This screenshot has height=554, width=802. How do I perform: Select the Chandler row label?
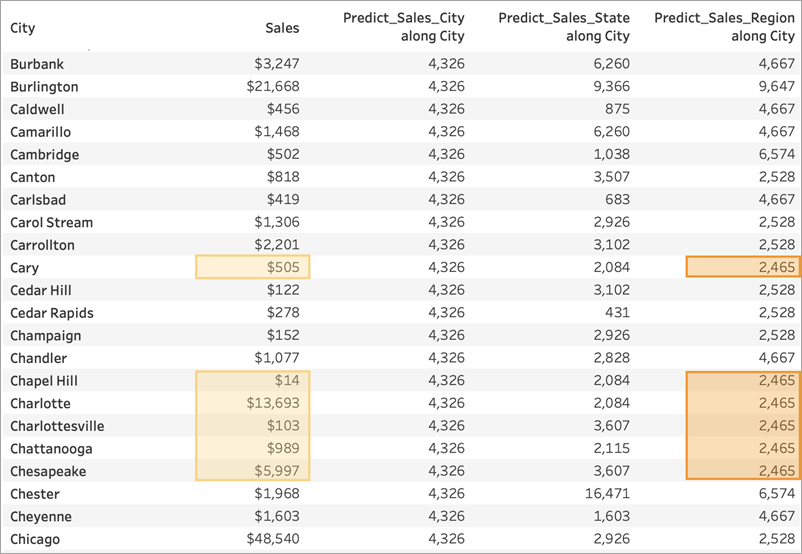tap(38, 358)
